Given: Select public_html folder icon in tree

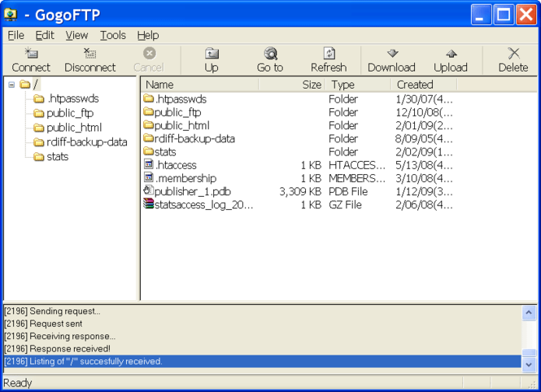Looking at the screenshot, I should tap(39, 128).
